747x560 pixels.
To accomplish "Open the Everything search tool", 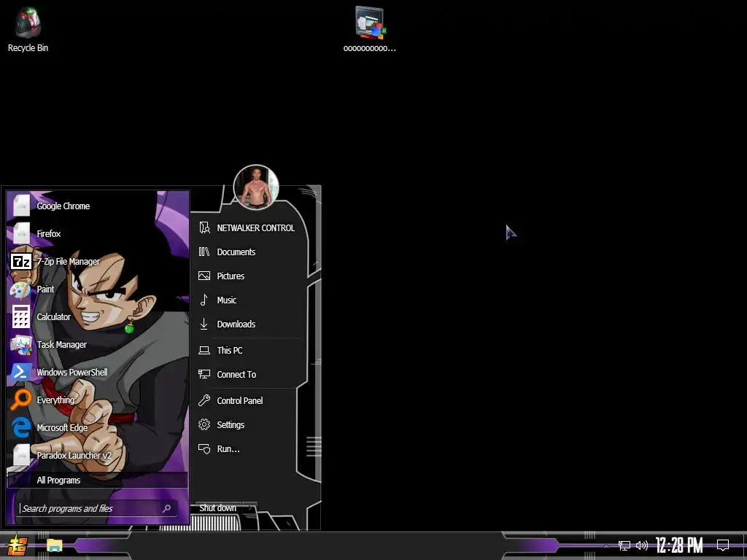I will (98, 400).
